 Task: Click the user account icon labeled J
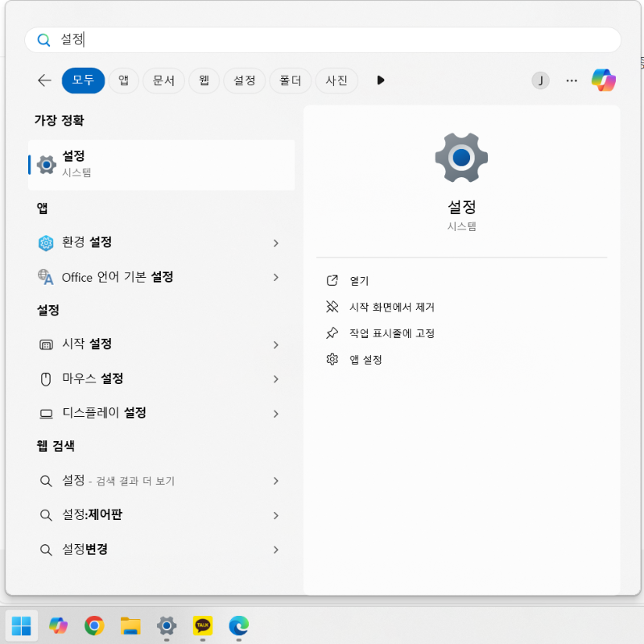click(540, 80)
